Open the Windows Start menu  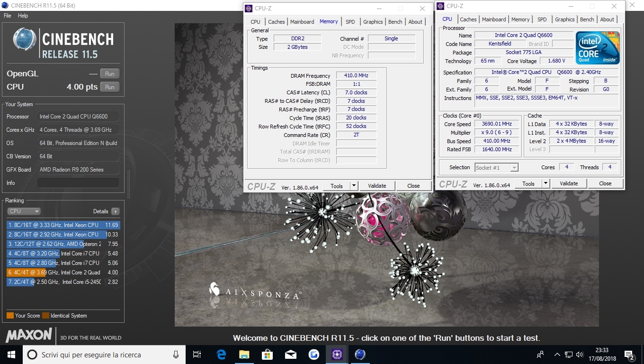pyautogui.click(x=11, y=355)
